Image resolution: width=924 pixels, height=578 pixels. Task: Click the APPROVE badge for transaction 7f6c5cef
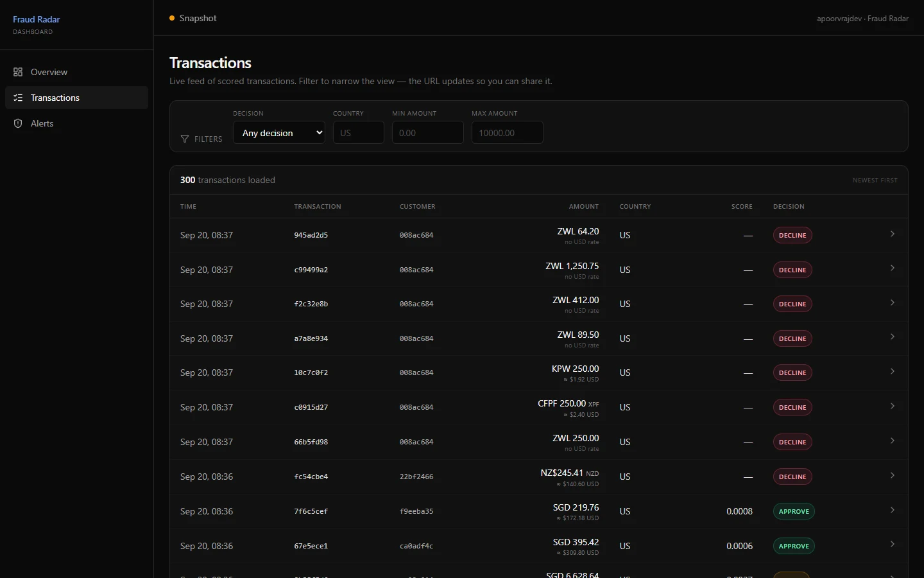(x=794, y=512)
